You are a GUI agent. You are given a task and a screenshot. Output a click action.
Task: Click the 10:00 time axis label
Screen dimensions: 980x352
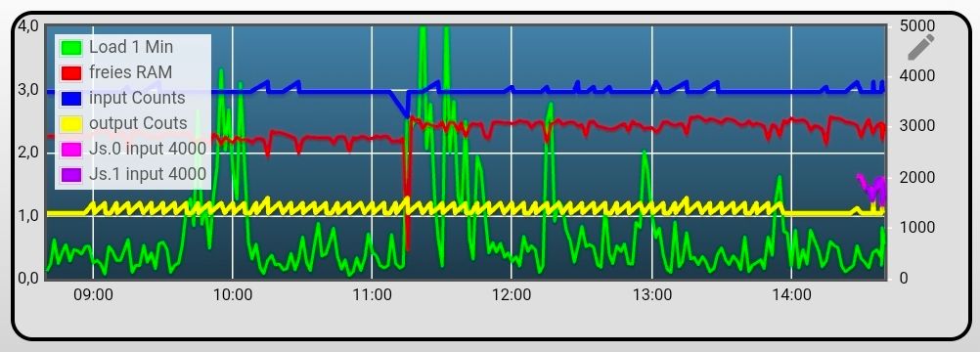233,294
